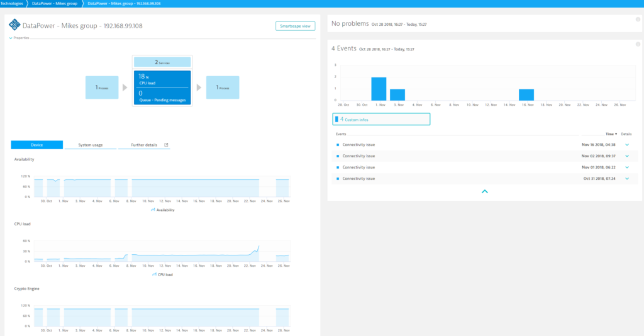Expand the Properties section
644x336 pixels.
tap(19, 38)
